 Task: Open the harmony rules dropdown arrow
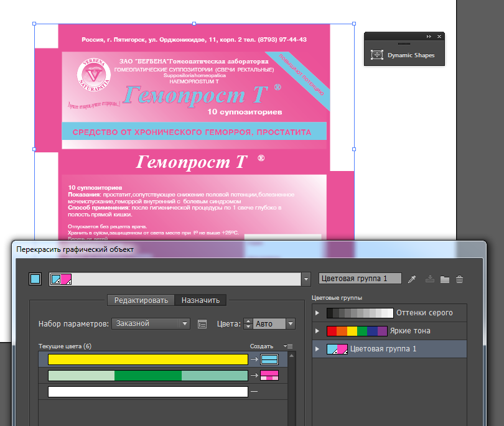click(306, 279)
